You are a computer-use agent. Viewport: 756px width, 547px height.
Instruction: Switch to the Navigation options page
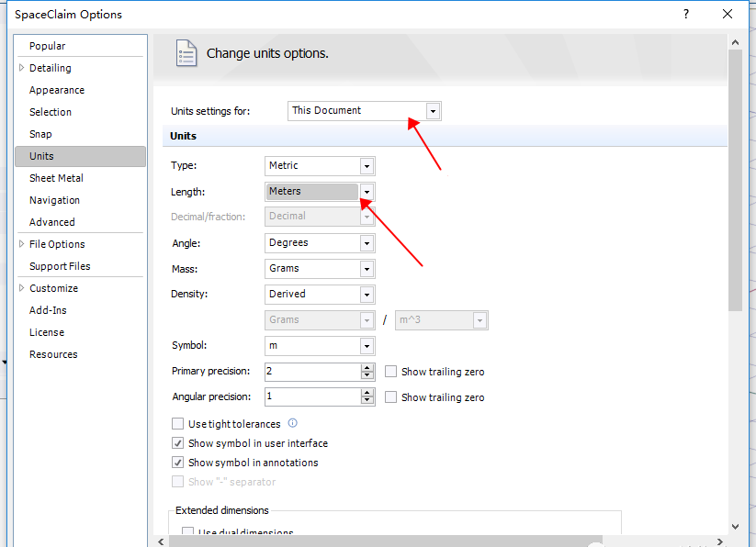pos(54,200)
